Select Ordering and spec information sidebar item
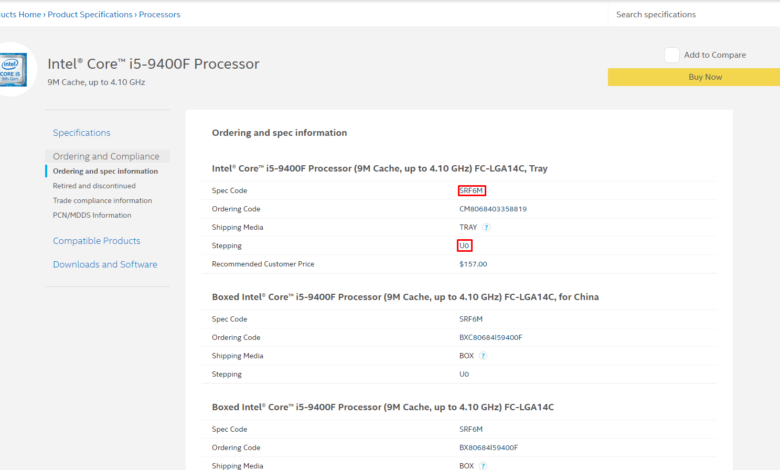 pos(105,171)
